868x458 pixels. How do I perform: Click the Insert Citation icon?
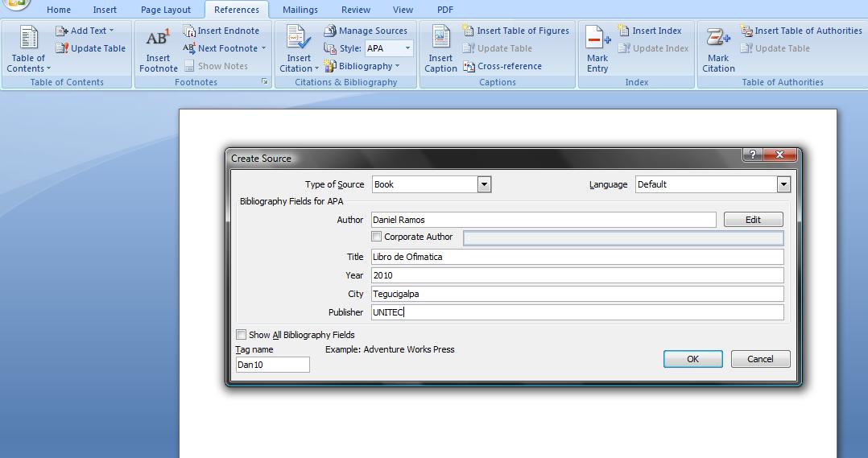pyautogui.click(x=299, y=38)
